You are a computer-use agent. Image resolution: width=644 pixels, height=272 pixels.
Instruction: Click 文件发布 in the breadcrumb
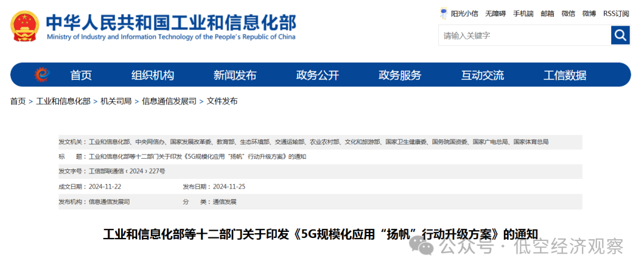[x=222, y=101]
